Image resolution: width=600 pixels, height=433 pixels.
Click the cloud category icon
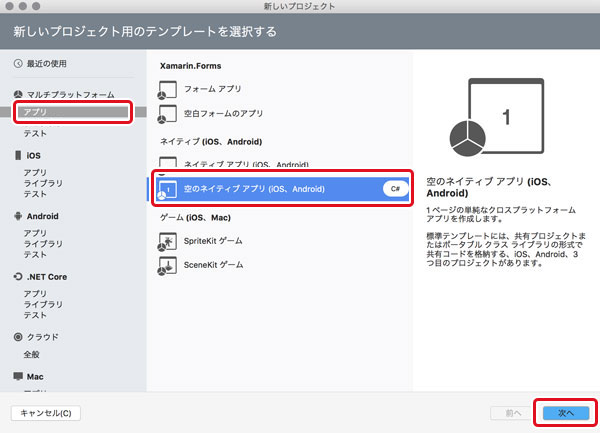(18, 337)
